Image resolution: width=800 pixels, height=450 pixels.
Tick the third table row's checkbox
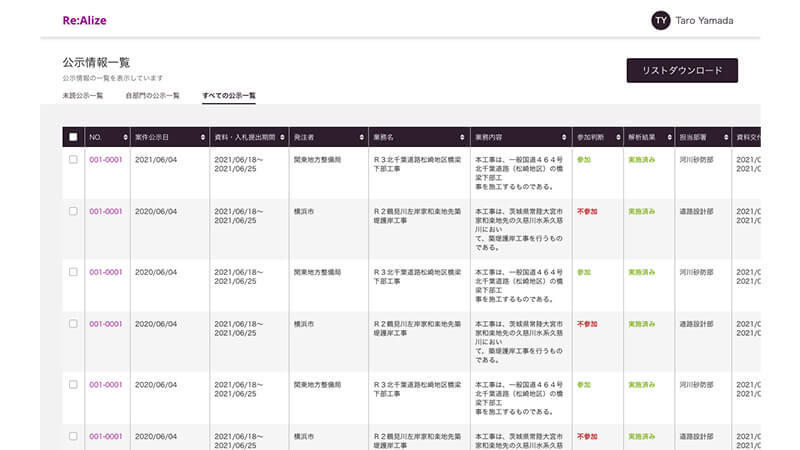(x=73, y=272)
